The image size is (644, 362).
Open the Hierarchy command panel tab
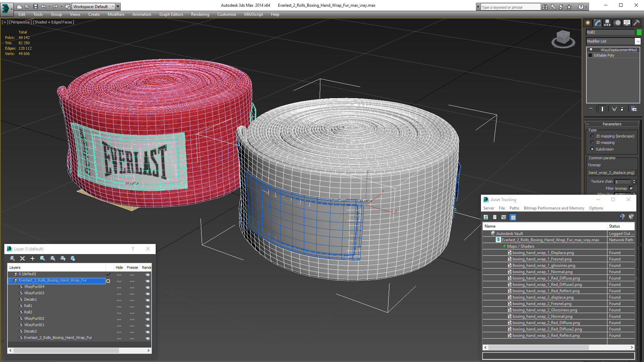607,23
